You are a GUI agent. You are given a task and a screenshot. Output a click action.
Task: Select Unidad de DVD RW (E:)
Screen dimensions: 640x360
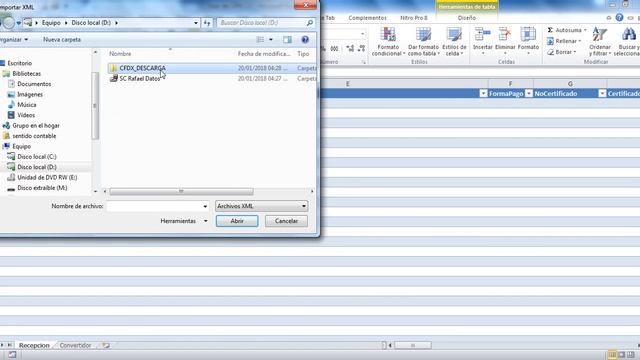[x=47, y=178]
